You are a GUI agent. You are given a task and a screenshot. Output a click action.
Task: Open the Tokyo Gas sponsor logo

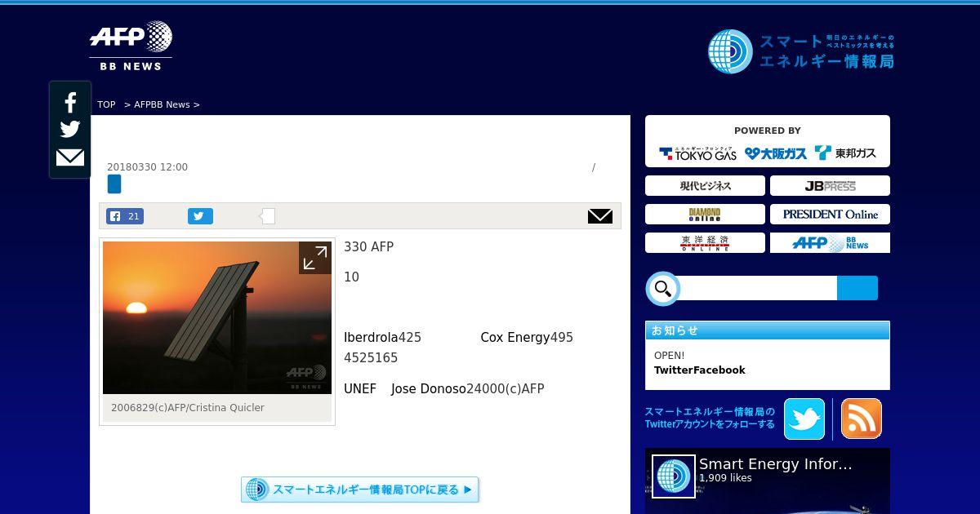point(698,153)
